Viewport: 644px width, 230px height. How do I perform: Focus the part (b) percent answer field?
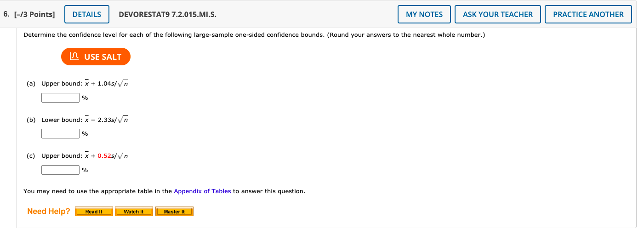tap(61, 133)
